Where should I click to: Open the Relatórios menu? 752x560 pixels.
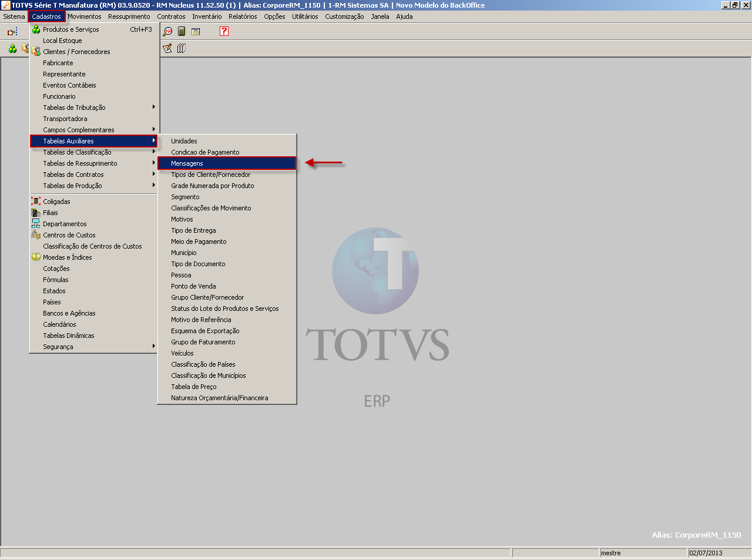243,16
